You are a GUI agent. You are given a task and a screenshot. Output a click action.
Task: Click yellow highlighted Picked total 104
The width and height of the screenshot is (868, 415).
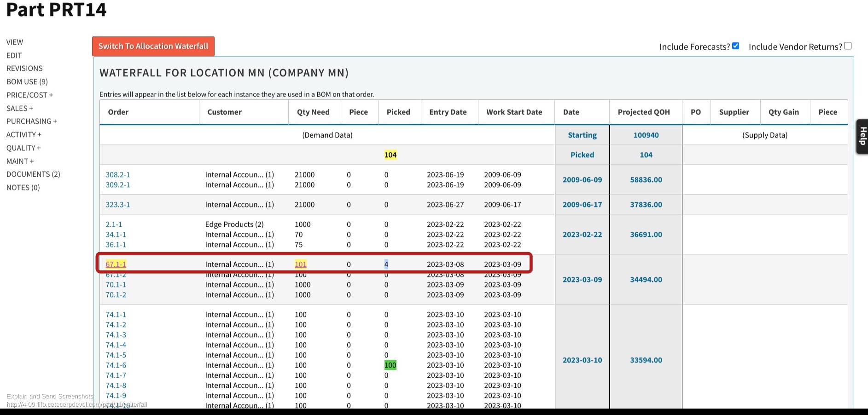click(390, 155)
